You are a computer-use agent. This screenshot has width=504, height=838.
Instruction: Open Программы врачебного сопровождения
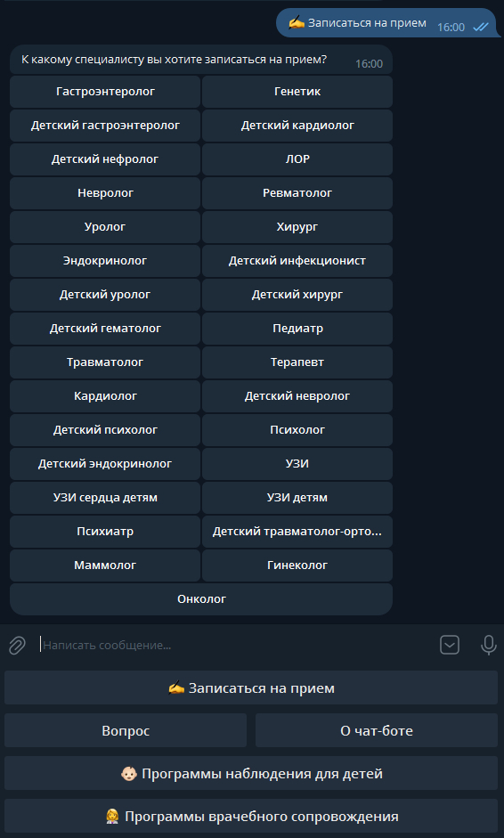click(251, 816)
